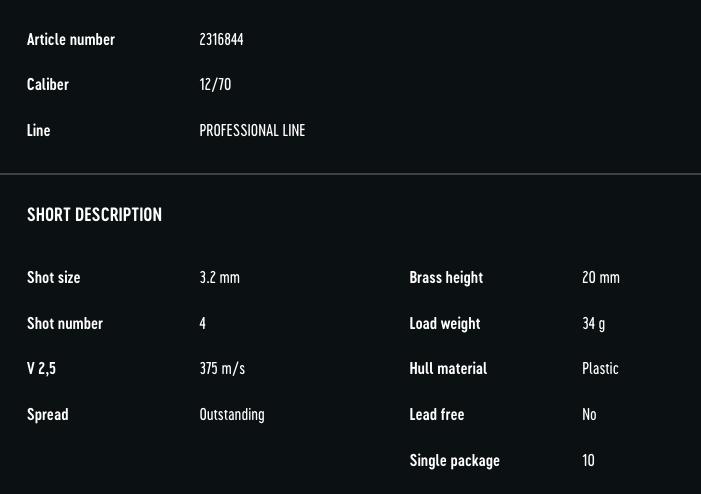Image resolution: width=701 pixels, height=494 pixels.
Task: Click the SHORT DESCRIPTION heading
Action: pos(94,215)
